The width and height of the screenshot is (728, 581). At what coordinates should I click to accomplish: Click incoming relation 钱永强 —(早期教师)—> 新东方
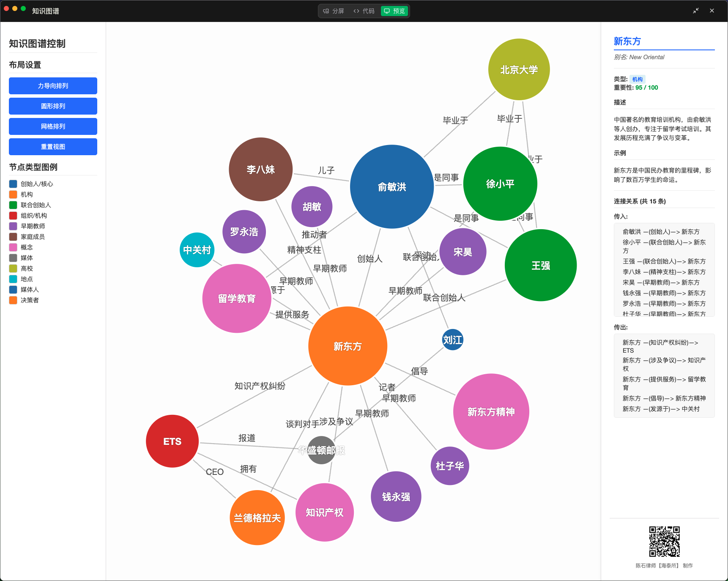click(x=664, y=293)
